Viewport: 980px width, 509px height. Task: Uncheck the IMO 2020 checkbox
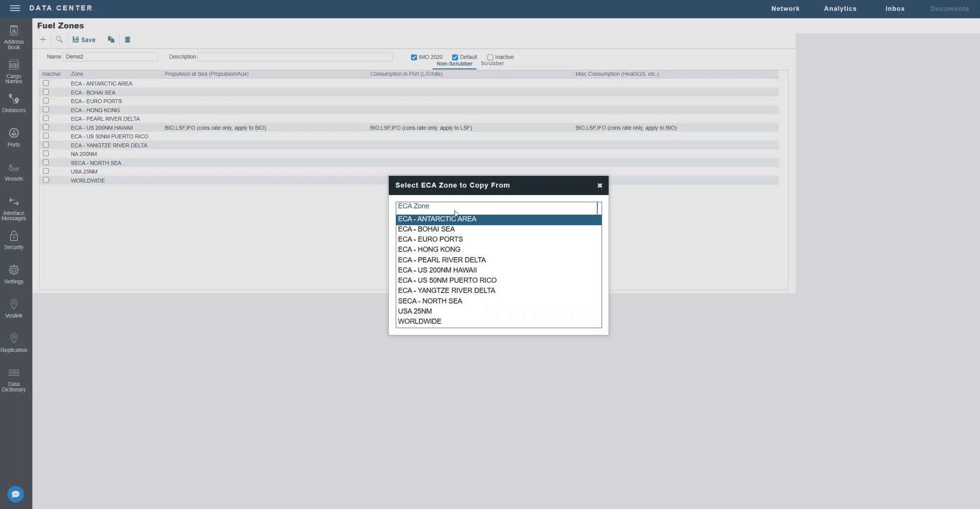tap(414, 57)
